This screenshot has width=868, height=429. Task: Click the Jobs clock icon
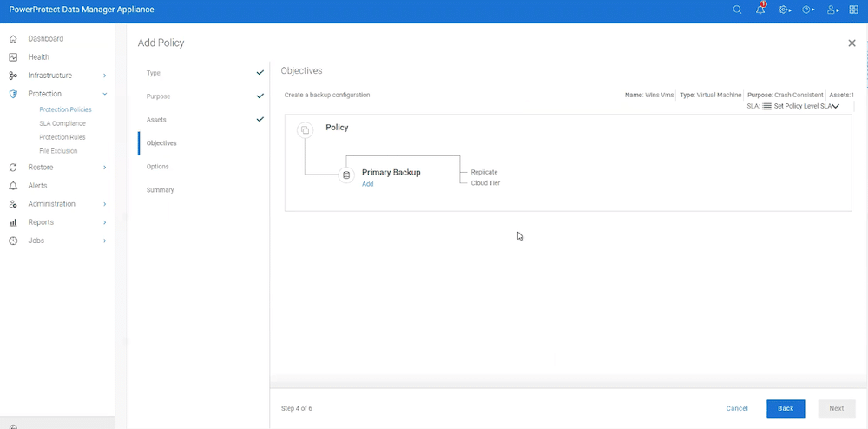tap(13, 241)
